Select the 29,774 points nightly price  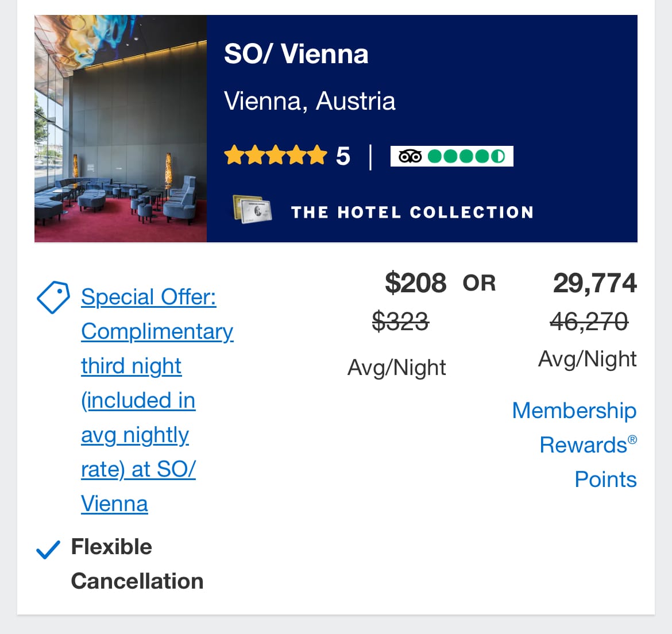tap(594, 283)
